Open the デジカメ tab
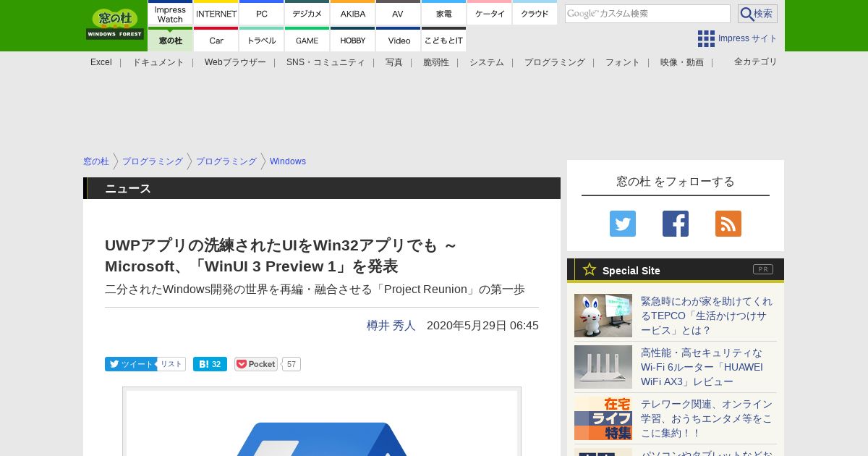 pos(307,13)
